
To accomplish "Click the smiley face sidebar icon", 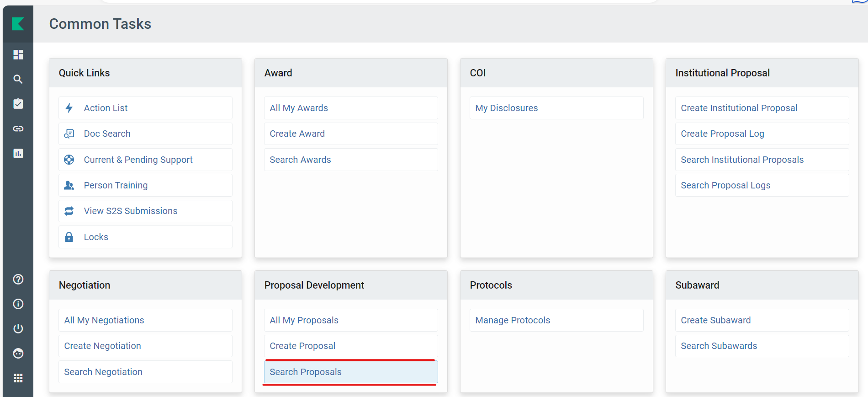I will point(18,354).
